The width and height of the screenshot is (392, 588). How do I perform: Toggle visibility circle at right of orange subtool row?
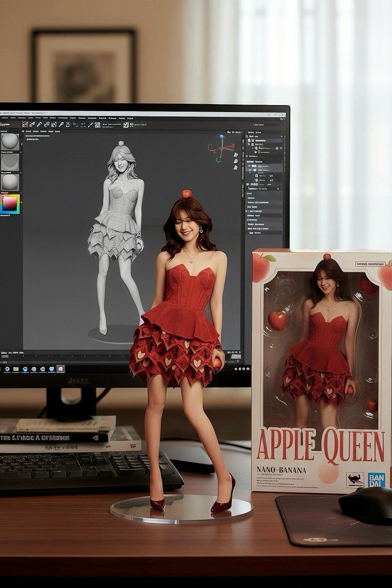277,148
